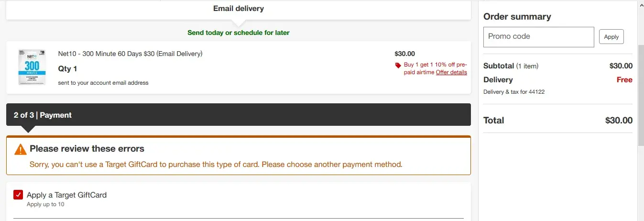644x221 pixels.
Task: Click the Please review these errors heading
Action: 87,149
